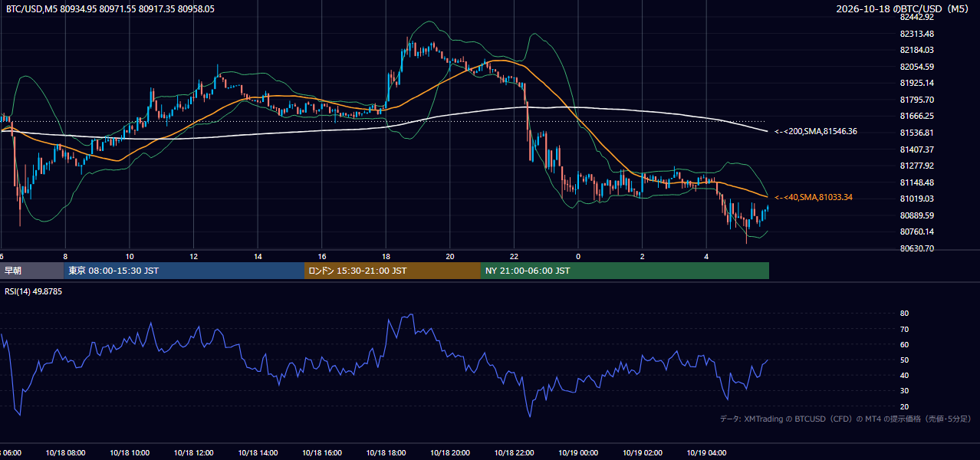Click RSI axis level 70

click(x=904, y=329)
